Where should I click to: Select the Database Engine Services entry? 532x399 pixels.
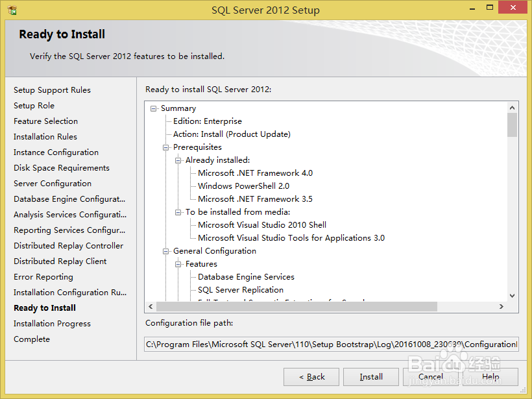[245, 276]
